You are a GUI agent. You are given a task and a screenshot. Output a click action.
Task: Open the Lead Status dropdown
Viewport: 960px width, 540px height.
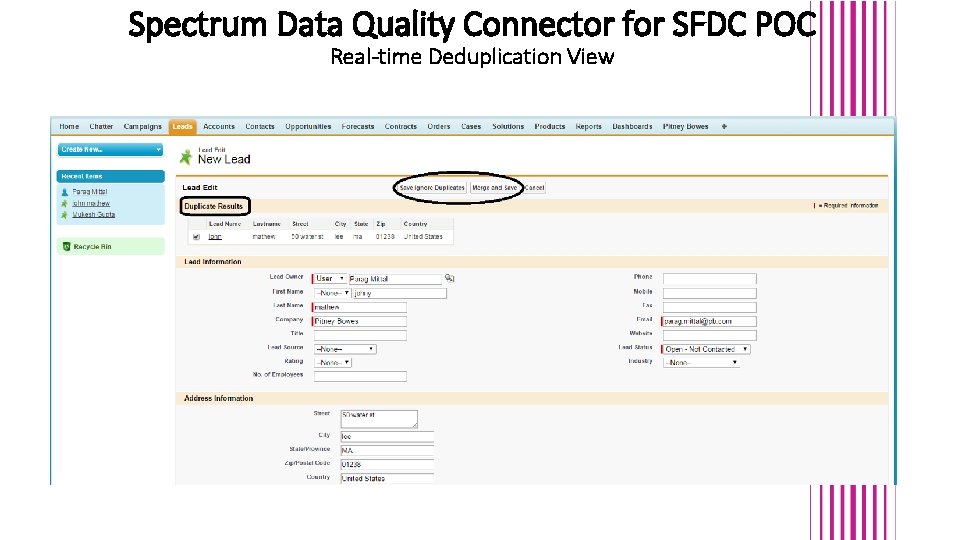[x=706, y=349]
